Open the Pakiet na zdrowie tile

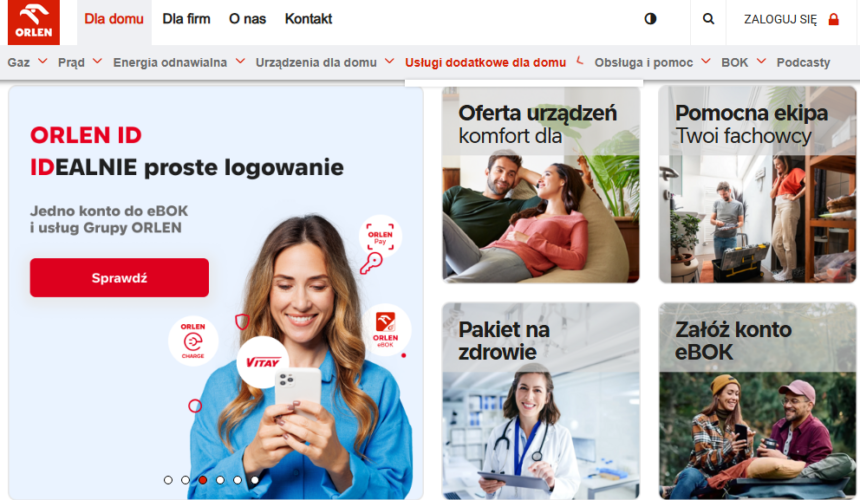(x=541, y=401)
